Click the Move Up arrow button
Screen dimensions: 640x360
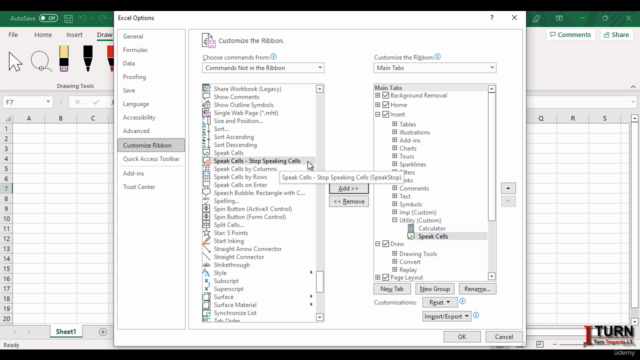[x=508, y=188]
